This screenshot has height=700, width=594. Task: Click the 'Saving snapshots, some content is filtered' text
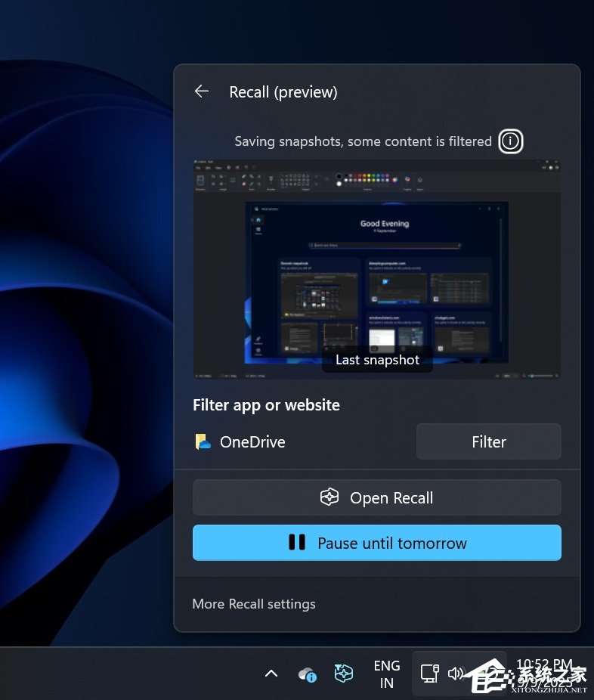click(x=363, y=141)
